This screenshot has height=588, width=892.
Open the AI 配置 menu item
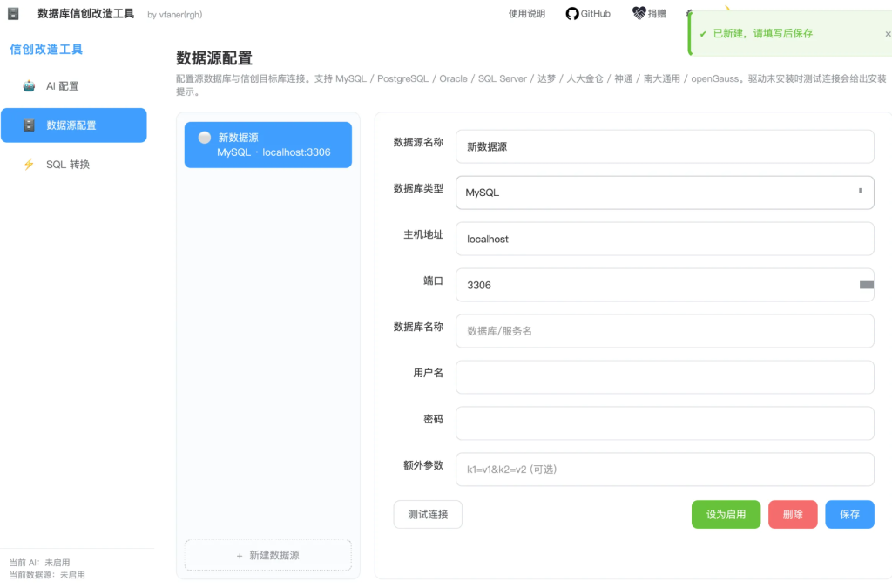pos(74,86)
